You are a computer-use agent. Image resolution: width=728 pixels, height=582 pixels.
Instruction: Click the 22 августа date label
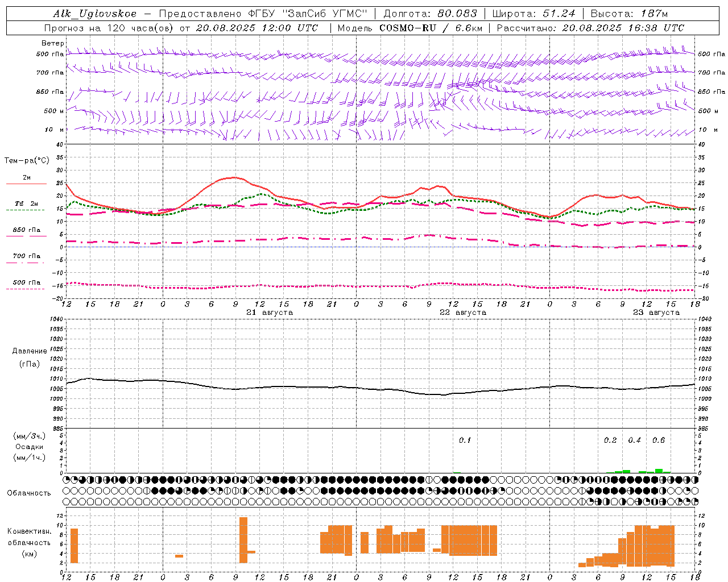(x=463, y=313)
